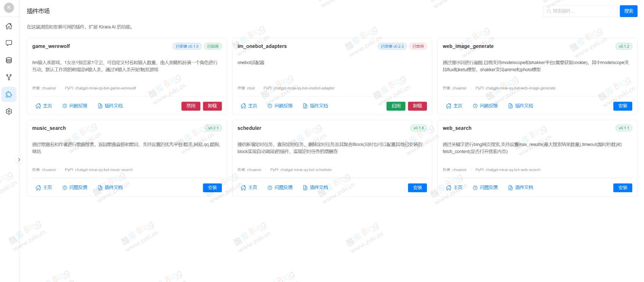Uninstall the im_onebot_adapters plugin
The image size is (644, 282).
click(x=417, y=106)
